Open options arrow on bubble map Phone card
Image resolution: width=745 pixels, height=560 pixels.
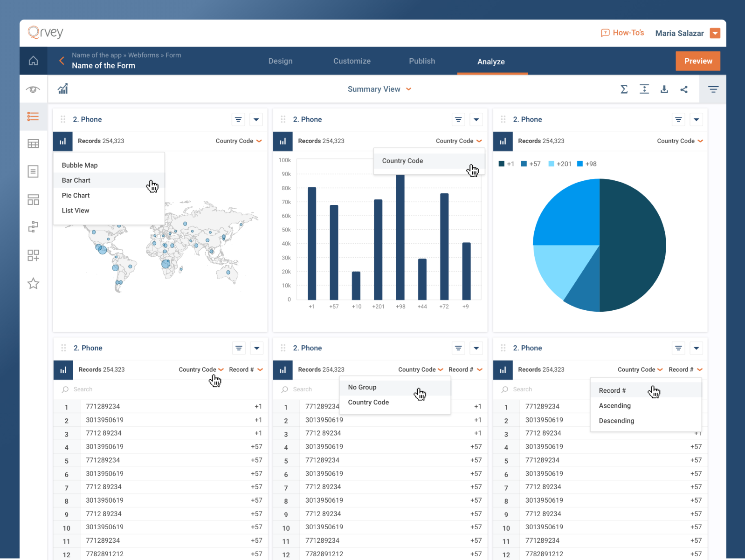(256, 120)
